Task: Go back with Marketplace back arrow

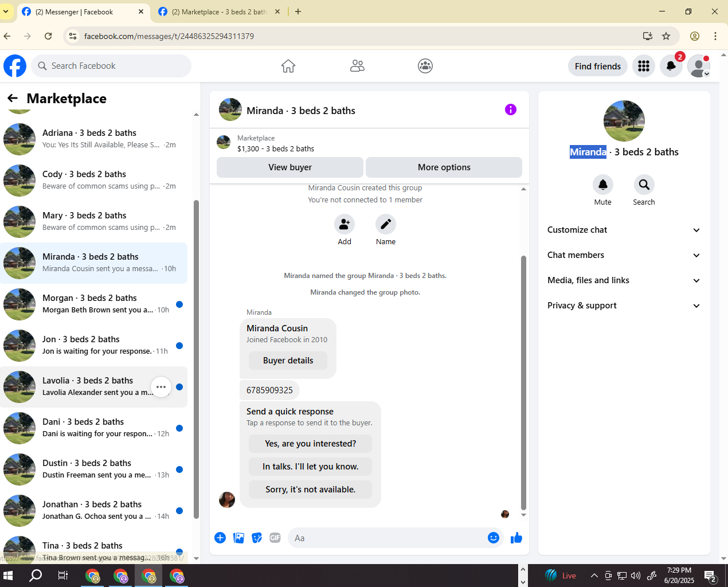Action: point(13,99)
